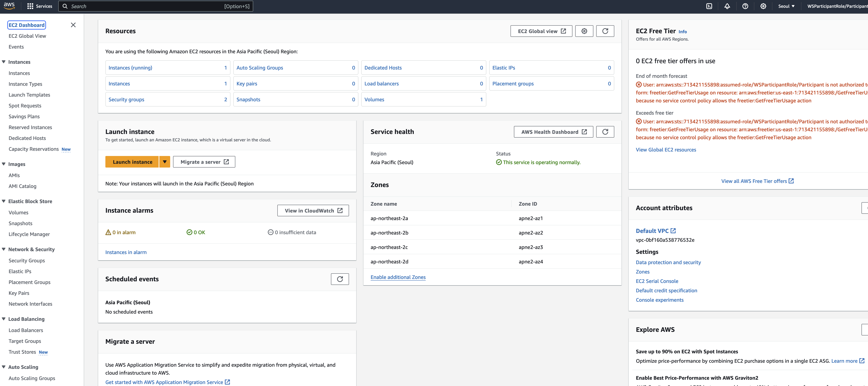Open the CloudShell terminal icon
The image size is (868, 386).
pos(709,6)
